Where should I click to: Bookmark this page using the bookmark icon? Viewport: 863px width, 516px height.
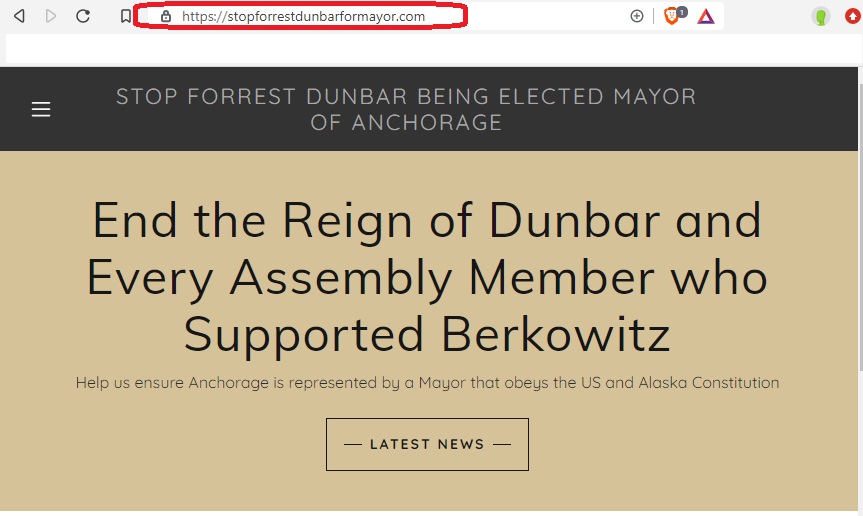click(125, 16)
